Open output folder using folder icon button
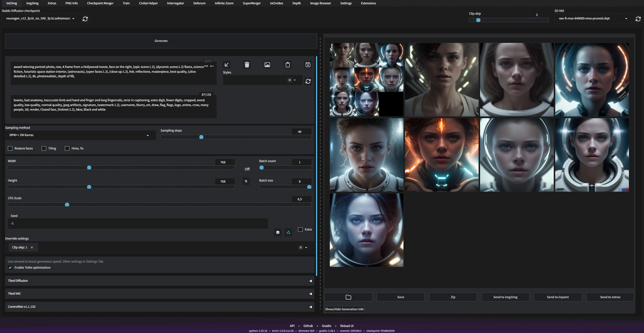644x333 pixels. [x=348, y=297]
